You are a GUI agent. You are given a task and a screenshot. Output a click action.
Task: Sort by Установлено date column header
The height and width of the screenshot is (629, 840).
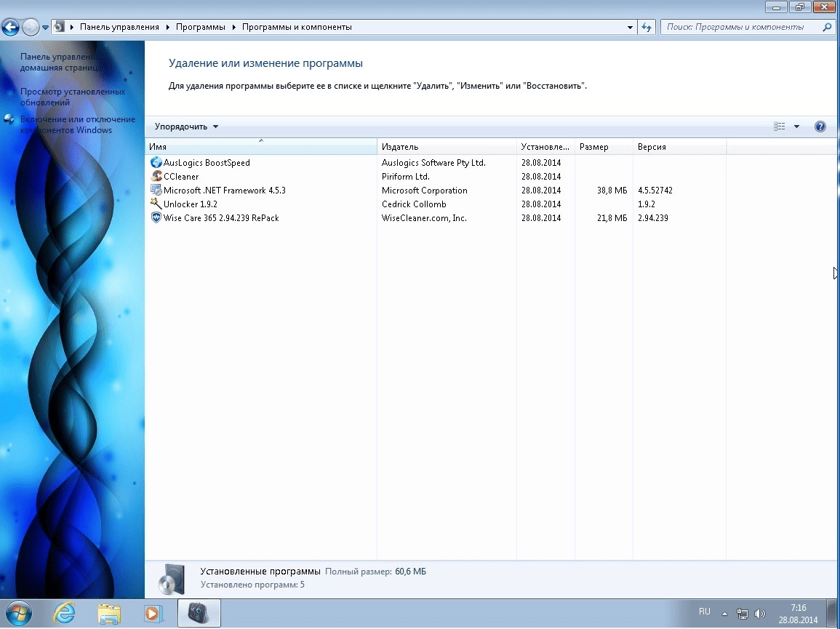tap(545, 147)
